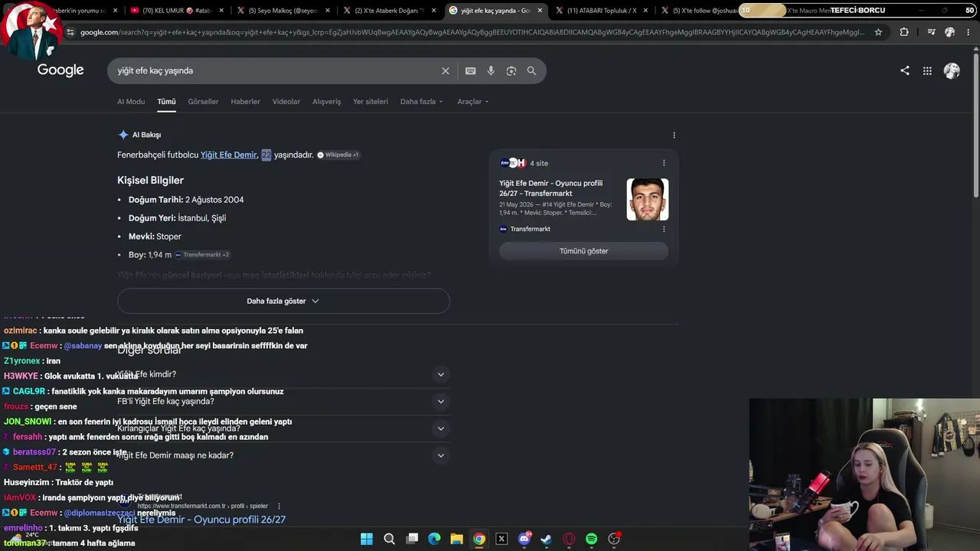Switch to the Seyo Malkoç X browser tab
980x551 pixels.
tap(283, 11)
